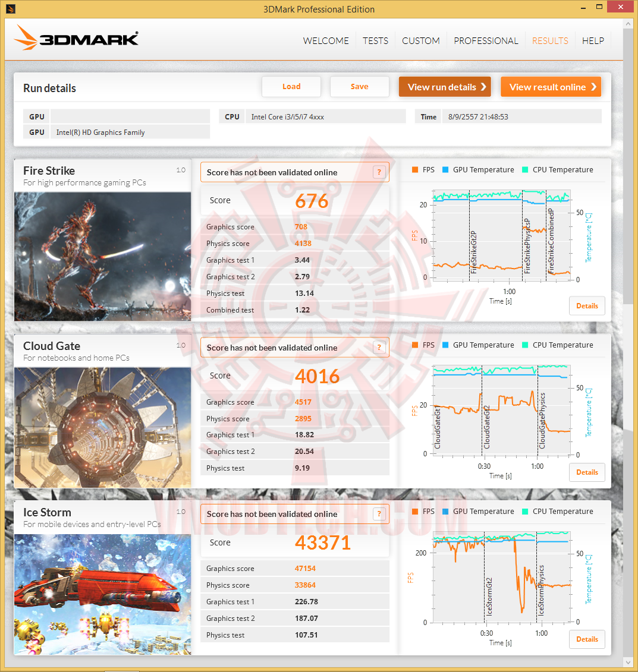Open Ice Storm validation help question mark
The width and height of the screenshot is (638, 672).
pos(379,514)
